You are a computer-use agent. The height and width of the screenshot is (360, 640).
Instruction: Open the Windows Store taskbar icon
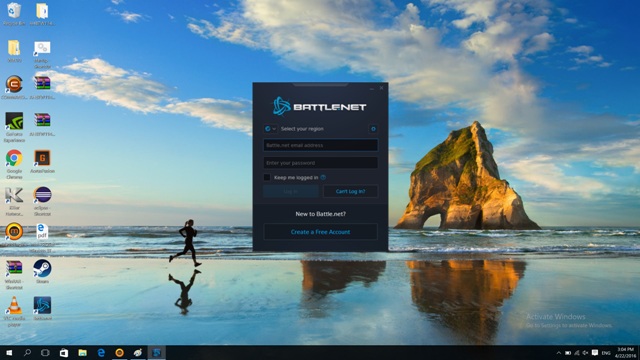(x=64, y=353)
